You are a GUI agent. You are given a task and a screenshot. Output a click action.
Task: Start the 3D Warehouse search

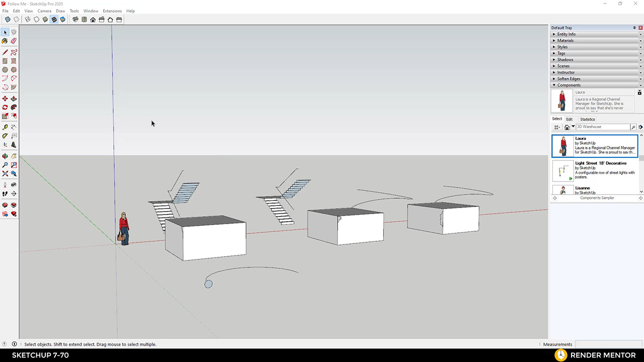pyautogui.click(x=633, y=126)
